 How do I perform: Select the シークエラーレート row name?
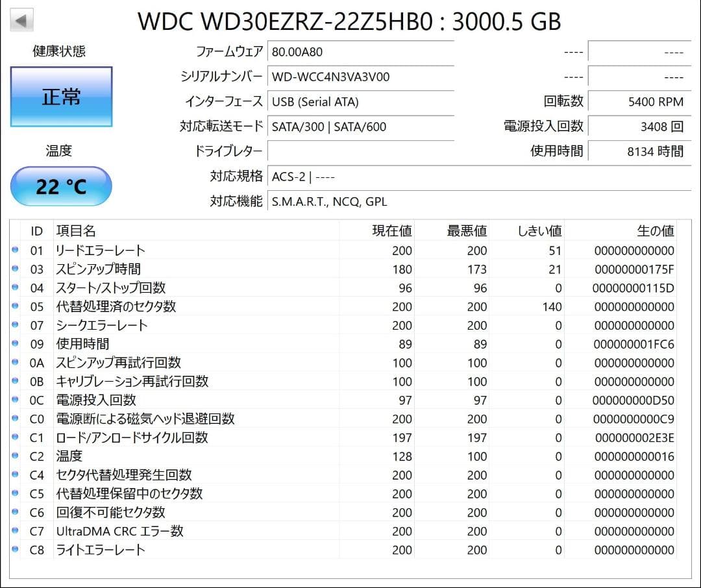click(102, 325)
